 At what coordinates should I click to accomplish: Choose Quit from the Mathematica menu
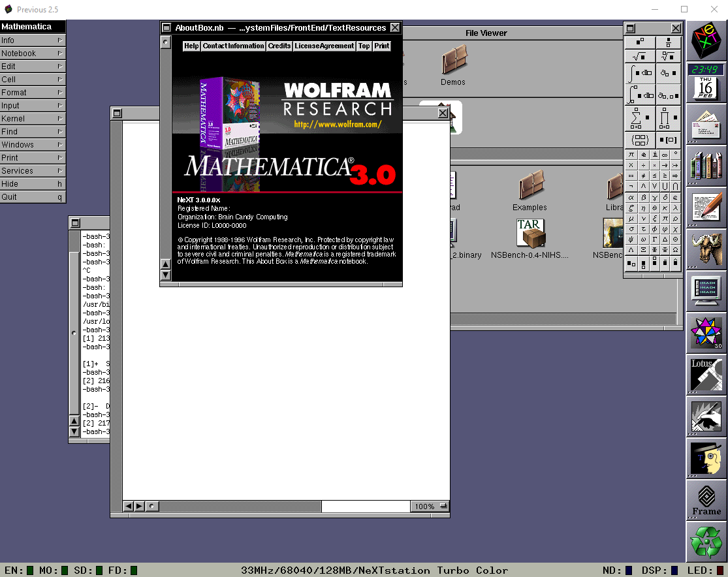click(x=33, y=197)
